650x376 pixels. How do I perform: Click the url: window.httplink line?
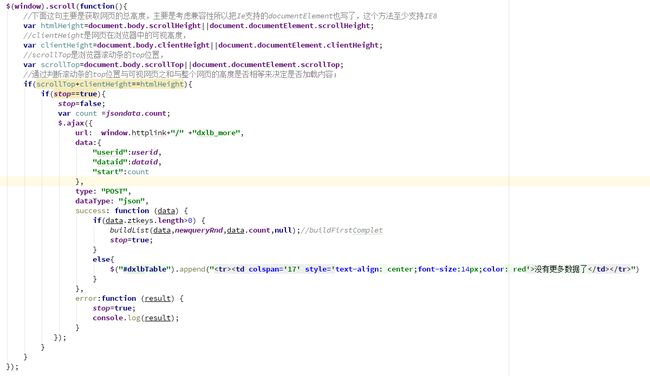tap(160, 133)
